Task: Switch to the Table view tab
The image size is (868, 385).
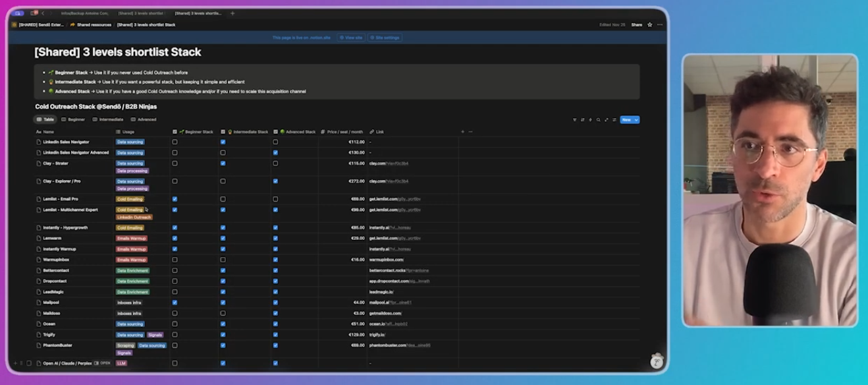Action: [45, 119]
